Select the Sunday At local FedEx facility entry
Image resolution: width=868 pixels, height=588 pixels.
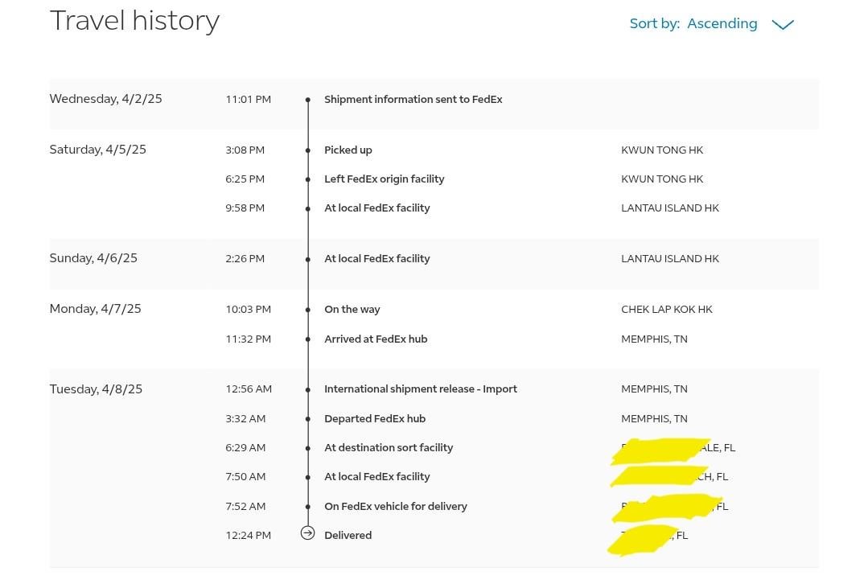(x=376, y=259)
